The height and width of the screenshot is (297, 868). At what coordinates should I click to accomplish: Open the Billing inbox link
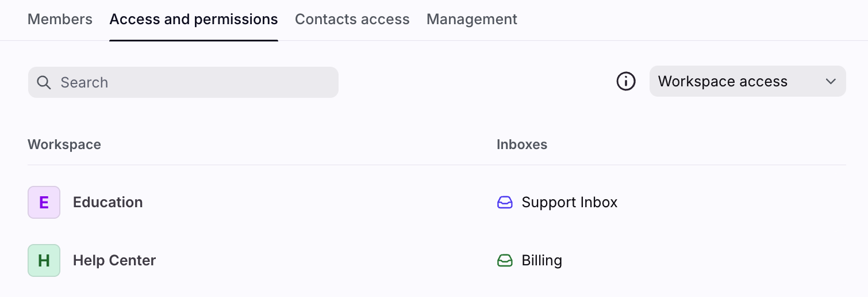[x=541, y=261]
